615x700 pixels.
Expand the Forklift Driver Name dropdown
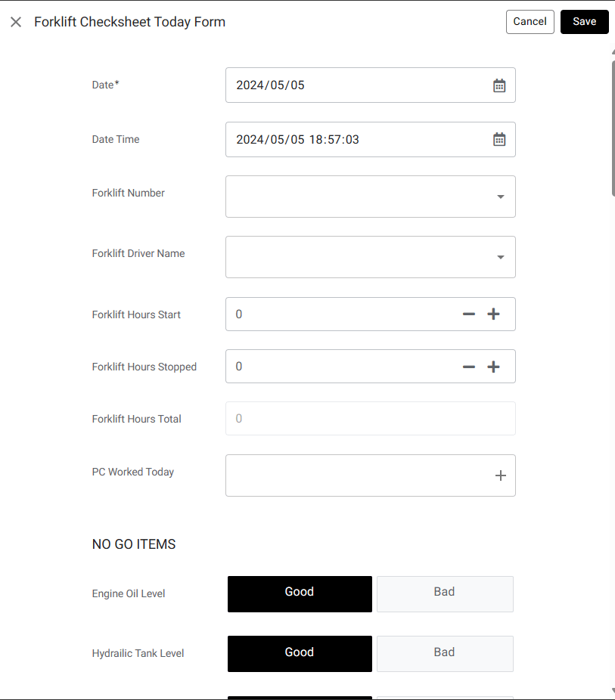pos(500,257)
